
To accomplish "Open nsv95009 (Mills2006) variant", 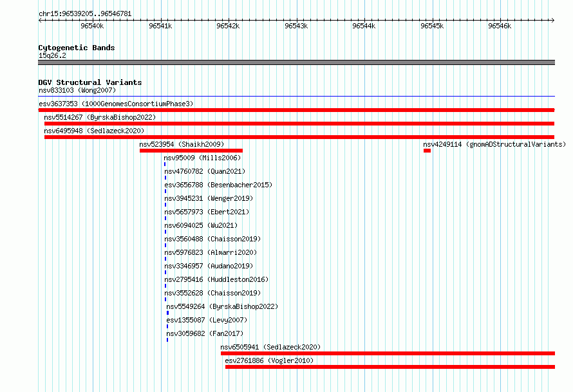I will (x=202, y=158).
